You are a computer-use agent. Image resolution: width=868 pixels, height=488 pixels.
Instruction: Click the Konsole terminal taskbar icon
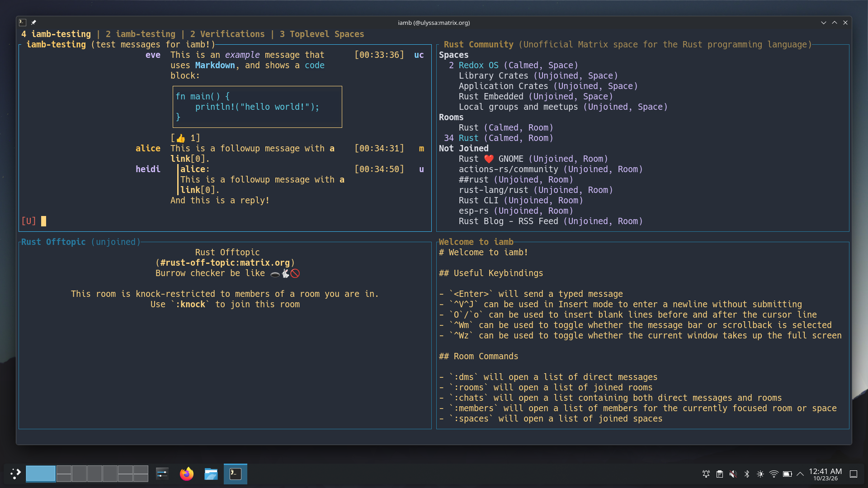coord(236,474)
